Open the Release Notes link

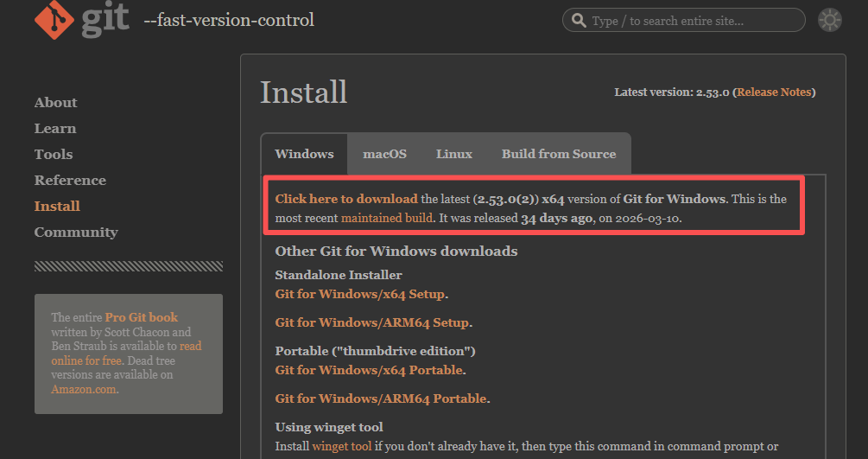tap(774, 92)
